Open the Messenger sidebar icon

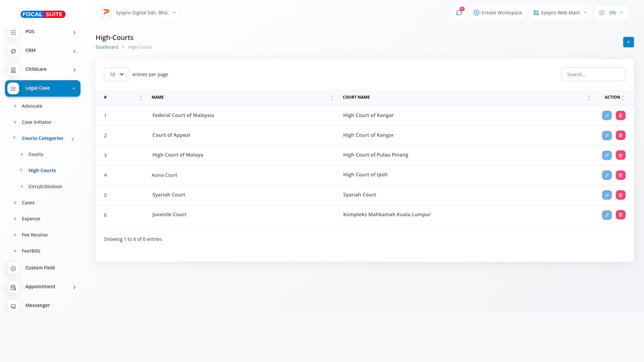point(13,306)
